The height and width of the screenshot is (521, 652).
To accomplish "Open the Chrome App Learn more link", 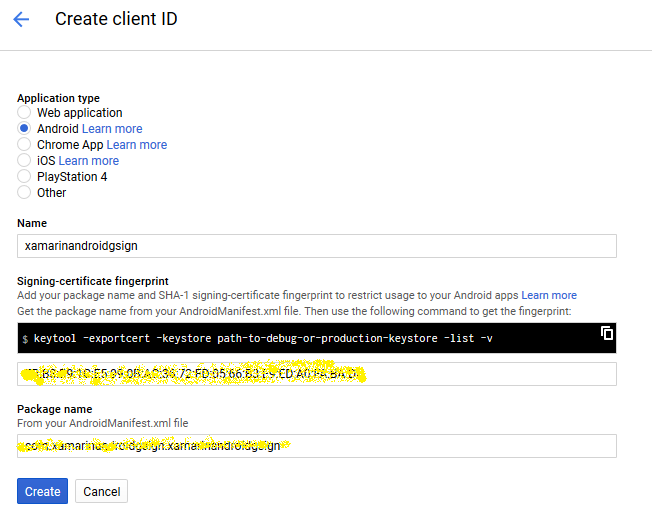I will (137, 145).
